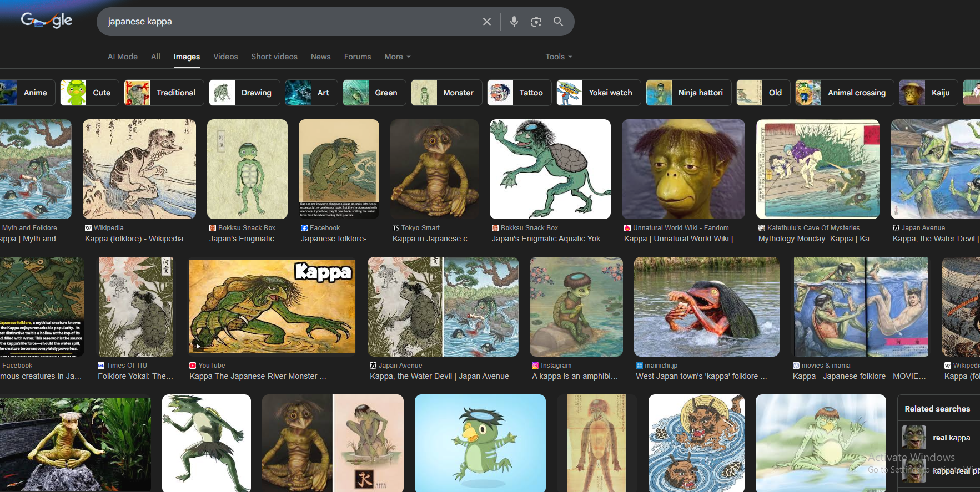Apply the Drawing filter chip

(x=244, y=93)
